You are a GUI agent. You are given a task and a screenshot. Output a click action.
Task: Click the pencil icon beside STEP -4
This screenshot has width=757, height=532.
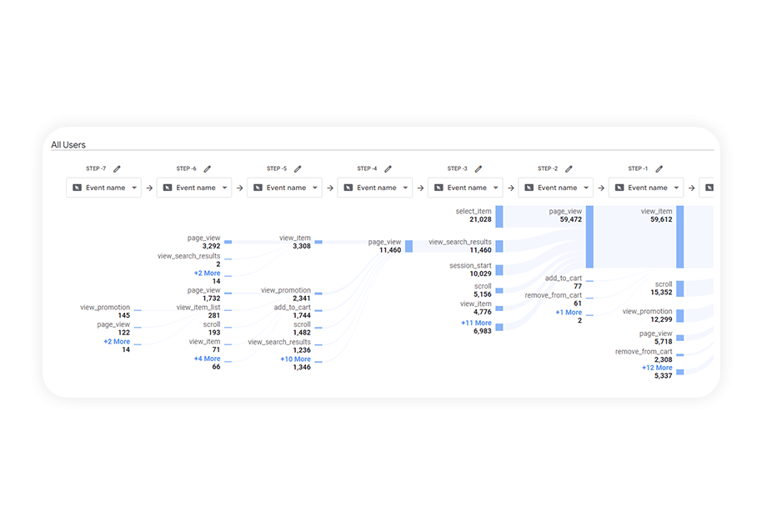click(x=388, y=169)
